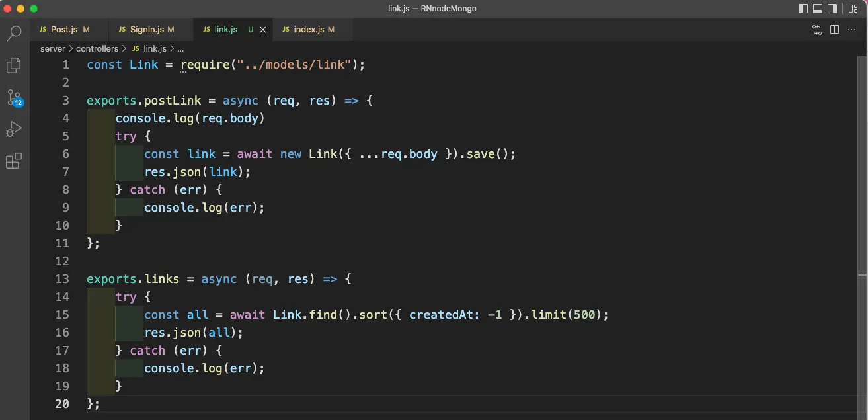Click the catch keyword on line 8
The image size is (868, 420).
click(147, 190)
